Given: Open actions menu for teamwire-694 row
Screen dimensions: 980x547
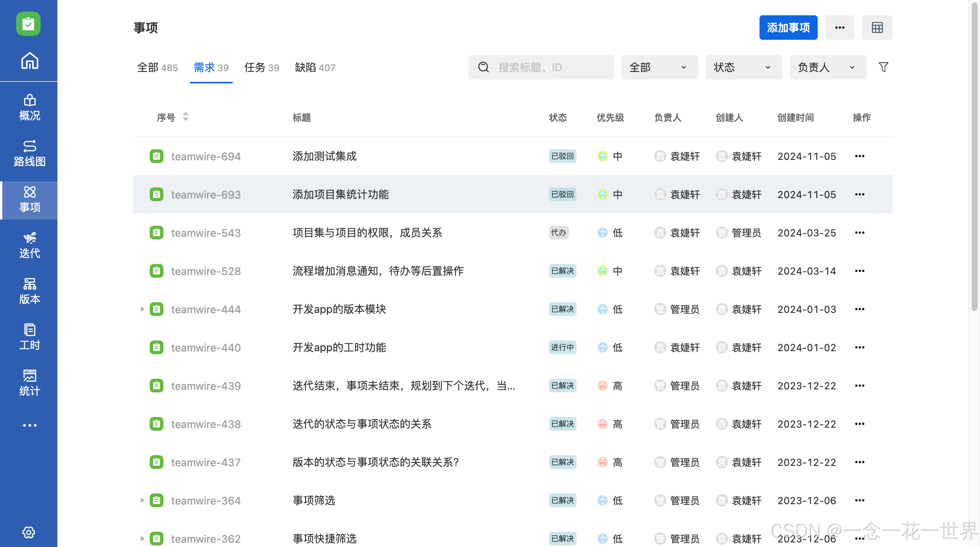Looking at the screenshot, I should coord(859,156).
